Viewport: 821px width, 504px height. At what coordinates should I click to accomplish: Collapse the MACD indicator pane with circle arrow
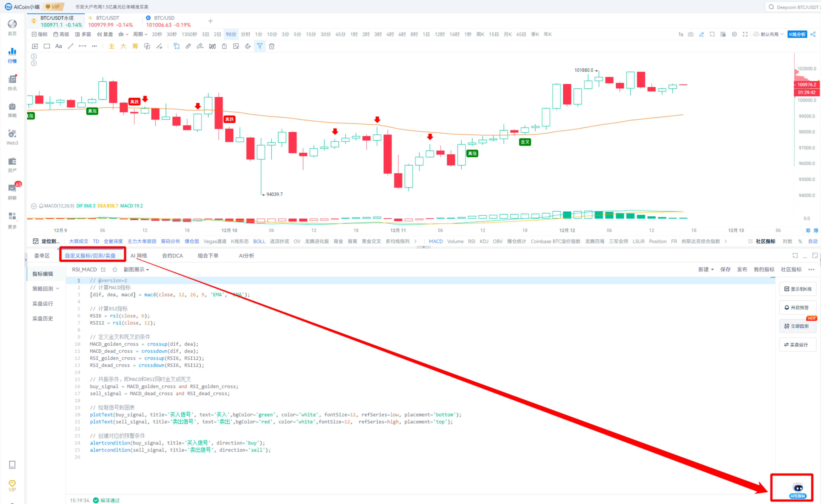tap(34, 206)
